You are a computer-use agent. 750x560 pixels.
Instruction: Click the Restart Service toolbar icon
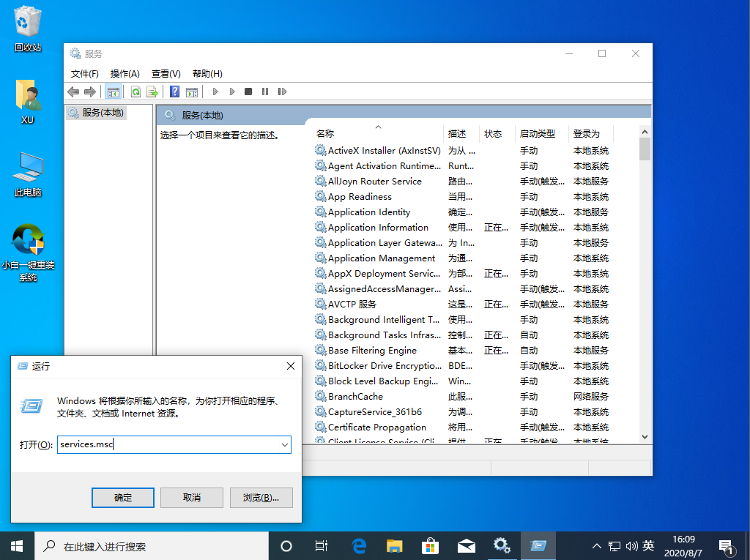[x=281, y=92]
